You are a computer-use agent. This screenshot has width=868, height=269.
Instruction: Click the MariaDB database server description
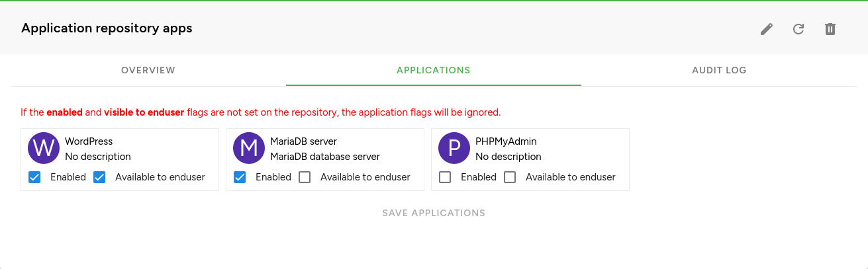pyautogui.click(x=325, y=157)
